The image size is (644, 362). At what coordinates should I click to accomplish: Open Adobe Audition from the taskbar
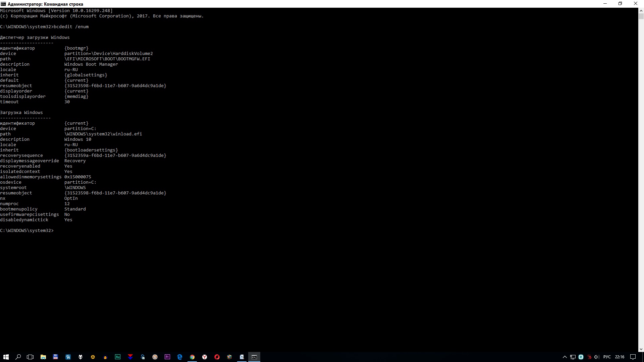coord(118,357)
